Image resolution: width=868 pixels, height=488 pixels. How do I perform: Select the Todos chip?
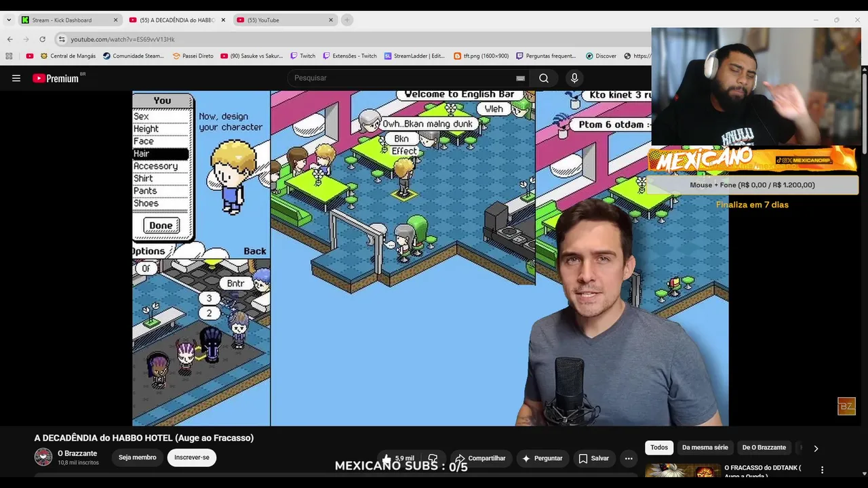pyautogui.click(x=659, y=447)
